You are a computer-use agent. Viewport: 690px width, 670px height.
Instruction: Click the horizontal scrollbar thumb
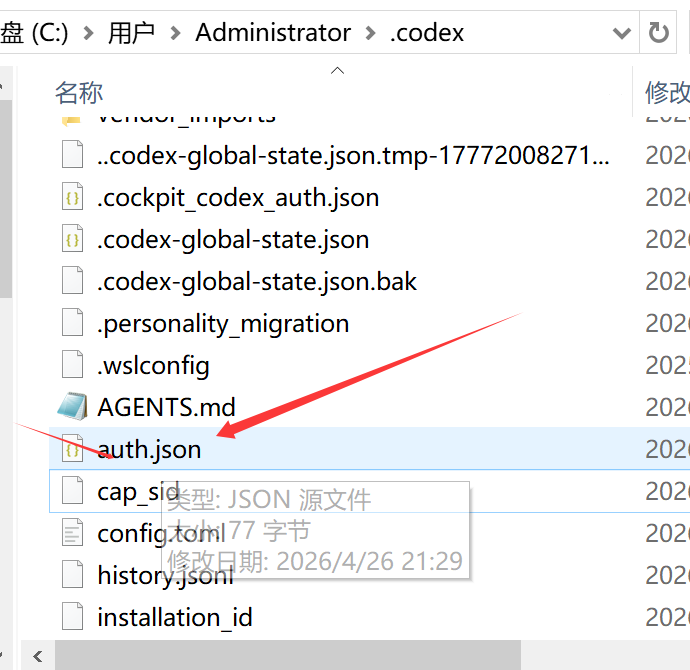click(288, 655)
